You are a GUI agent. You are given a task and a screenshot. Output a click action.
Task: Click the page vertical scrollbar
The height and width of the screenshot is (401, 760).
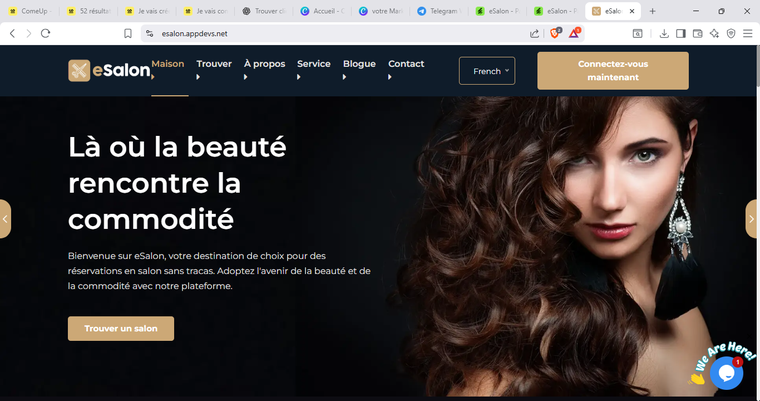[757, 67]
